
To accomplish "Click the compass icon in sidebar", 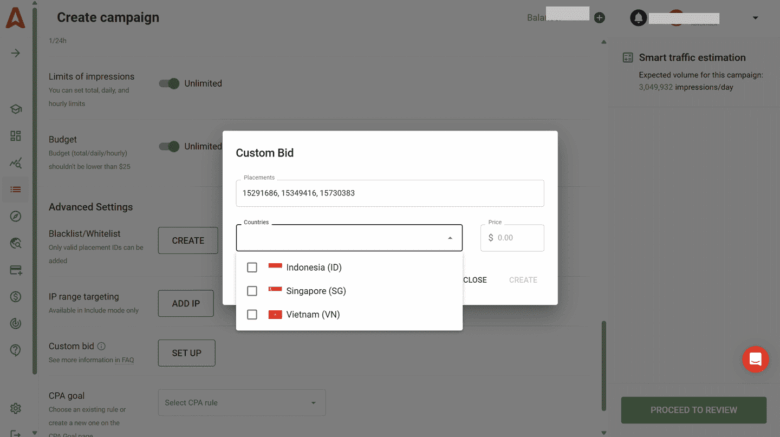I will pos(15,216).
